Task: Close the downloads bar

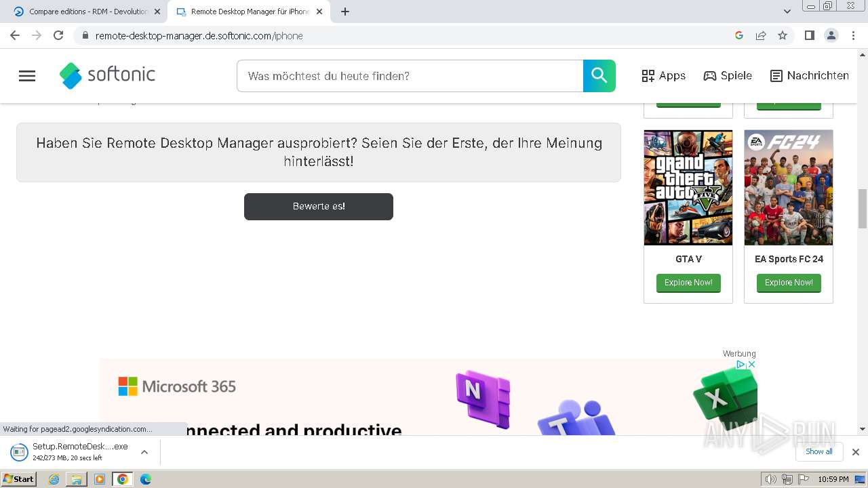Action: [x=856, y=452]
